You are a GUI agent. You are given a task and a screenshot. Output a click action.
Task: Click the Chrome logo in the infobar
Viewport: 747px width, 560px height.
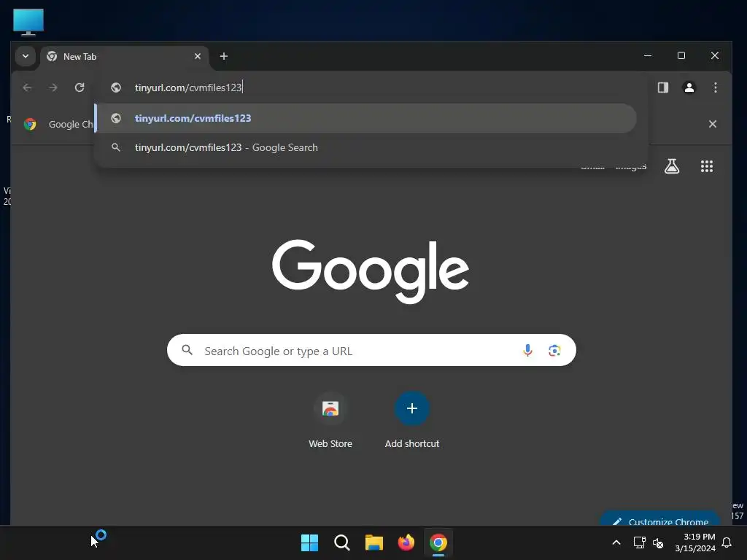pyautogui.click(x=30, y=124)
